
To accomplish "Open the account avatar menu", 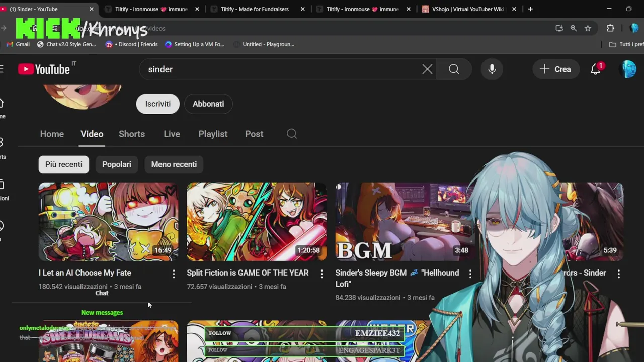I will click(629, 69).
